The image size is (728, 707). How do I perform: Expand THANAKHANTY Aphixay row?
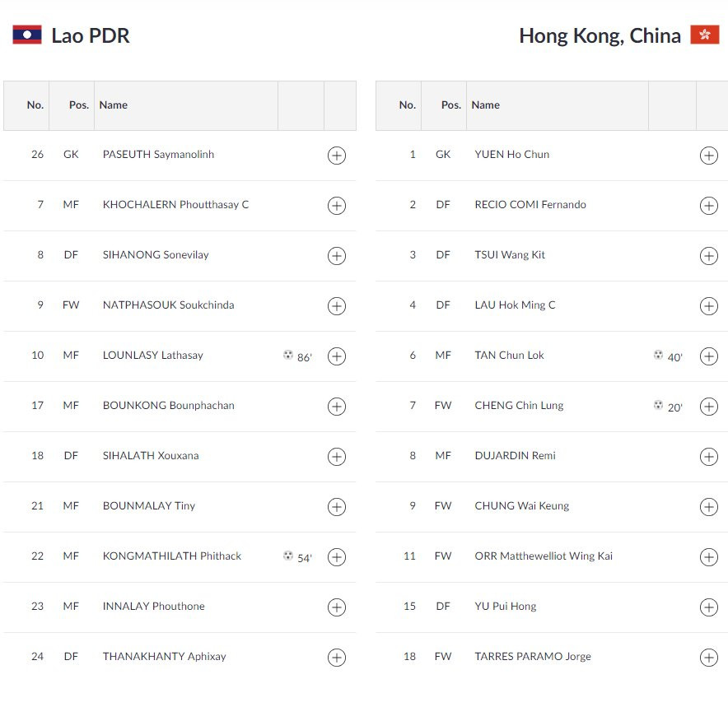tap(337, 658)
